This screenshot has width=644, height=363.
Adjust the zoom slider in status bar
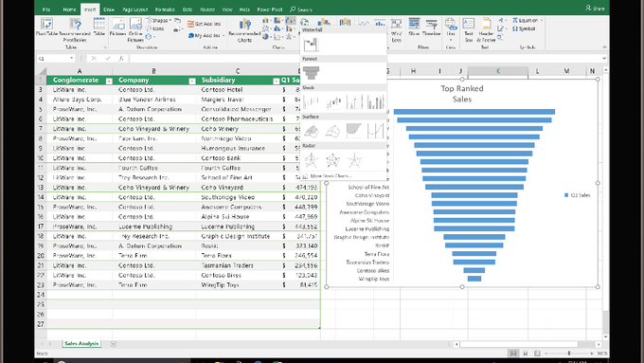coord(569,354)
